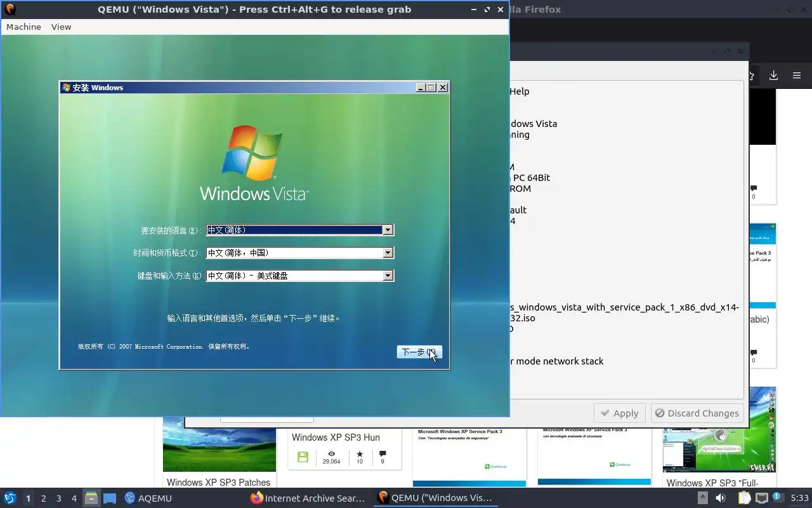Open the Machine menu in QEMU
The image size is (812, 508).
[x=23, y=27]
